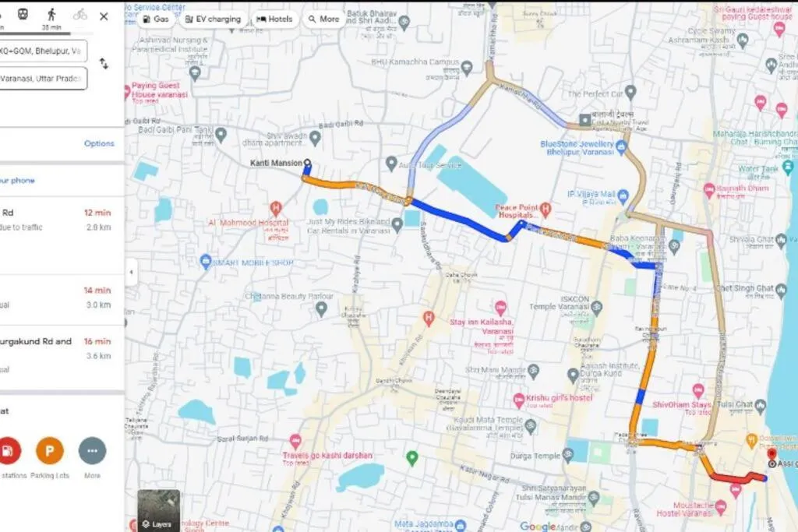
Task: Select the transit travel mode icon
Action: pos(23,14)
